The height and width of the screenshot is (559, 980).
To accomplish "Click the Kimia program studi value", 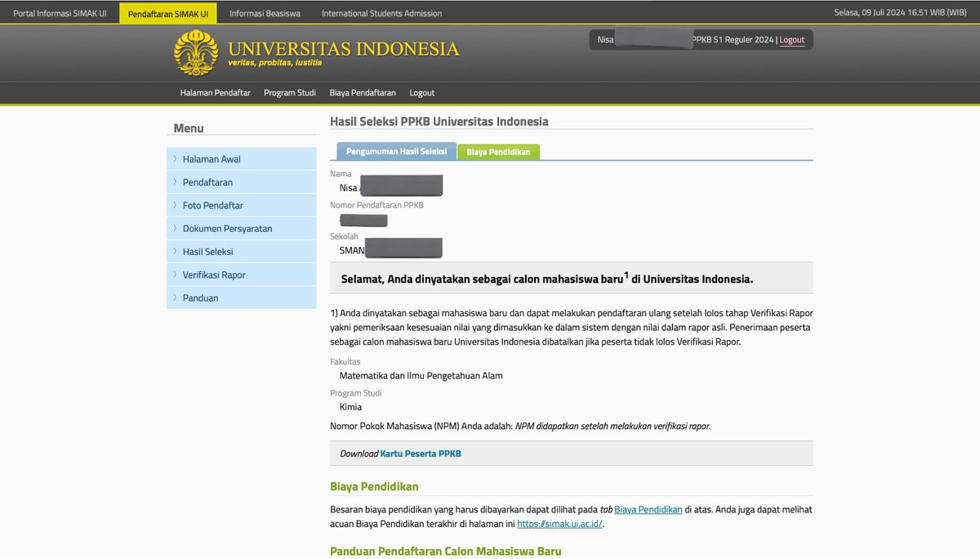I will (350, 407).
